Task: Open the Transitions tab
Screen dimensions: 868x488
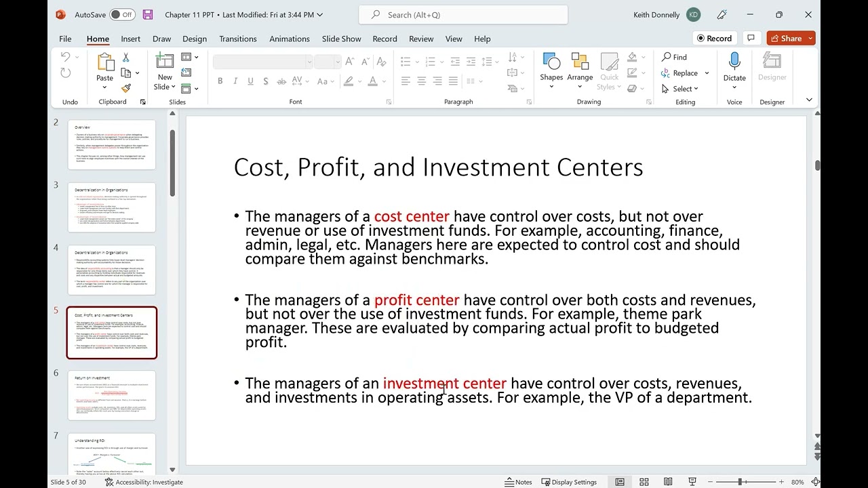Action: coord(238,39)
